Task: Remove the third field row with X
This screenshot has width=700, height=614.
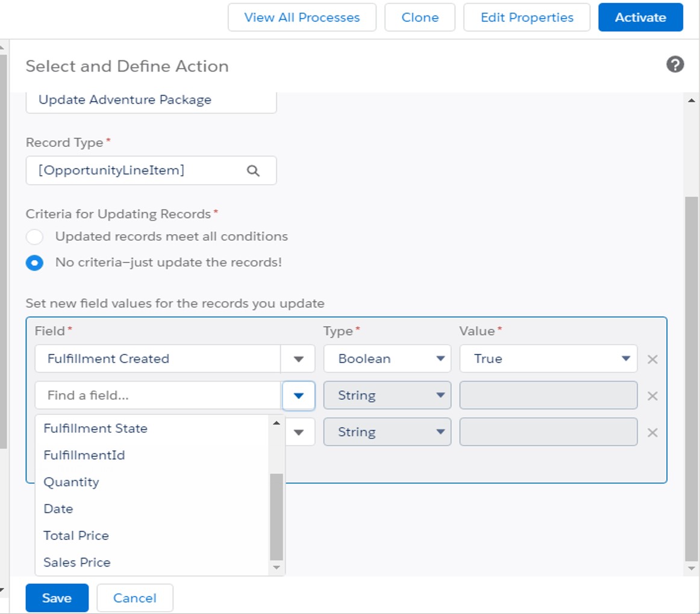Action: click(x=652, y=433)
